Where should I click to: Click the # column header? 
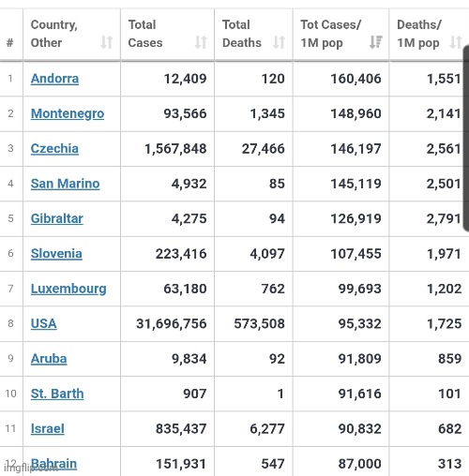click(x=10, y=42)
